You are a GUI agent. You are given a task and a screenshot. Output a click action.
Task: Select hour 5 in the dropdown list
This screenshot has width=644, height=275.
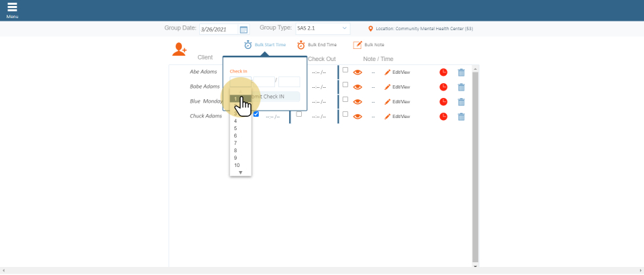pos(235,128)
